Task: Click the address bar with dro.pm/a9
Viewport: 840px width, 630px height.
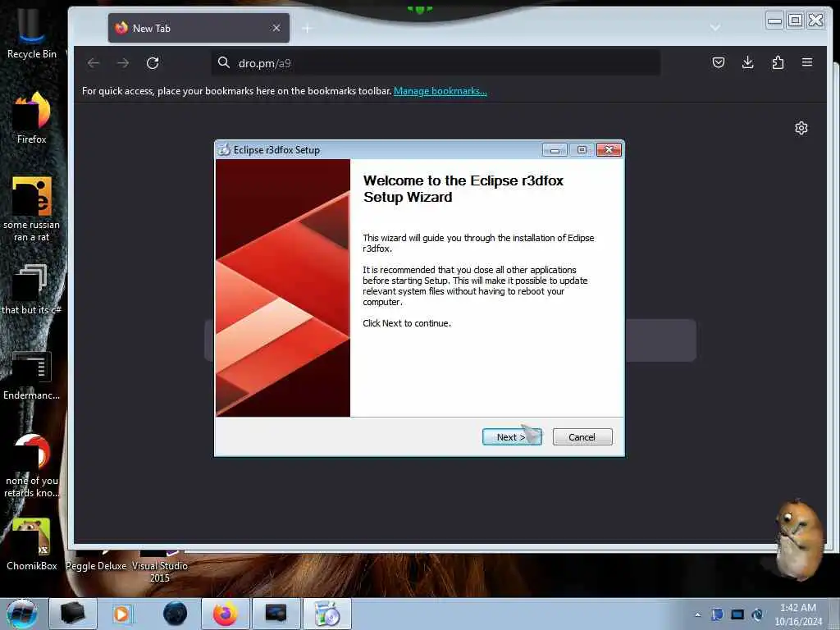Action: [x=436, y=63]
